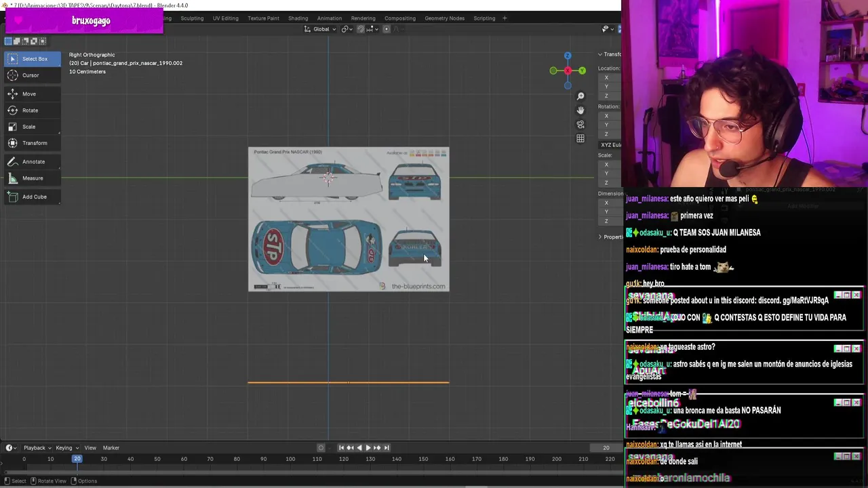Click the zoom magnifier viewport icon
This screenshot has height=488, width=868.
tap(580, 96)
